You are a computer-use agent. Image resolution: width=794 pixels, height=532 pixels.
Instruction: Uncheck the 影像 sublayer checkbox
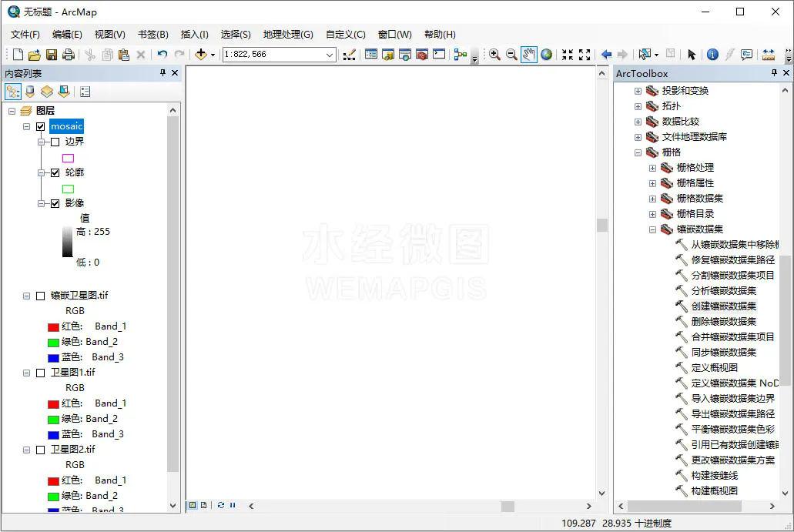click(55, 203)
